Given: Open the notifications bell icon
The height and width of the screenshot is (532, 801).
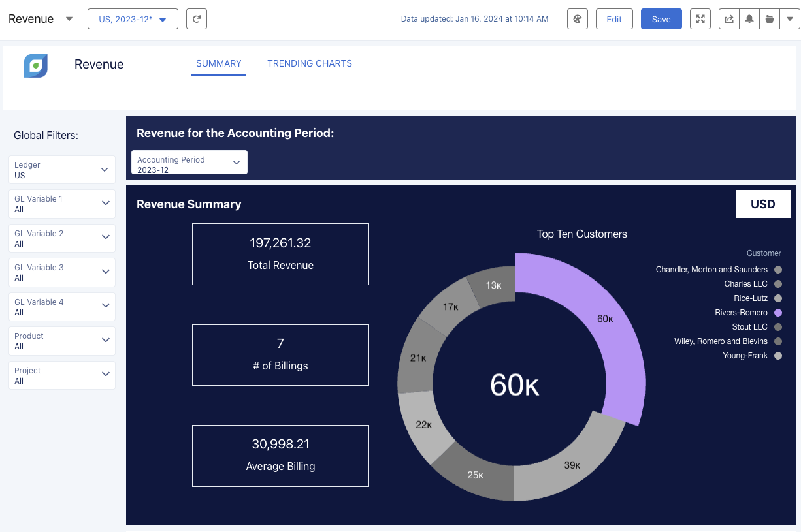Looking at the screenshot, I should click(749, 19).
